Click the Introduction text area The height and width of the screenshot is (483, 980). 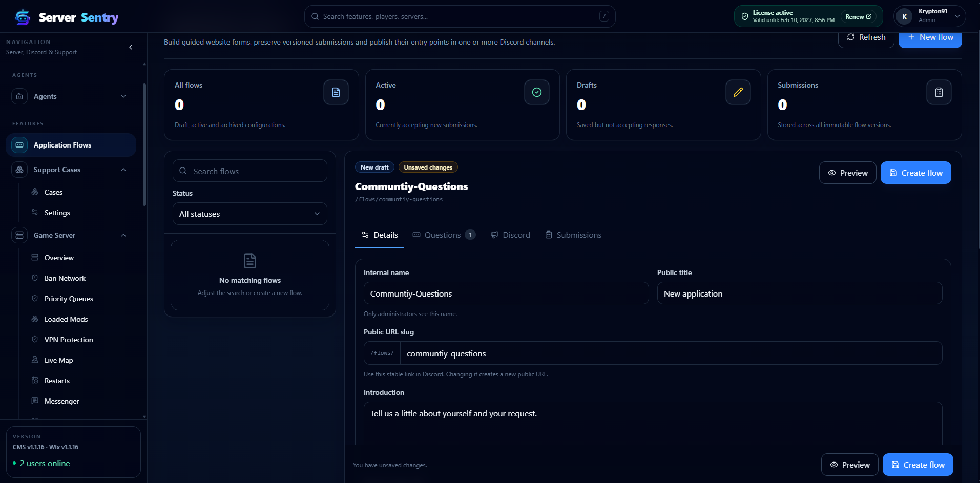(x=653, y=424)
